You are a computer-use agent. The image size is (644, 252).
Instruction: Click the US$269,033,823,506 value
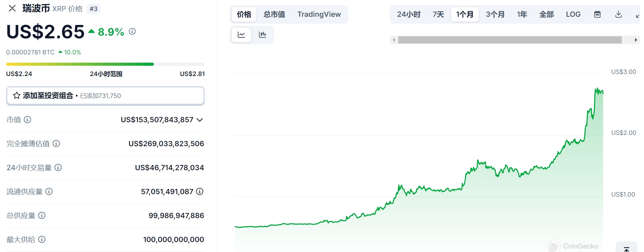[x=166, y=144]
